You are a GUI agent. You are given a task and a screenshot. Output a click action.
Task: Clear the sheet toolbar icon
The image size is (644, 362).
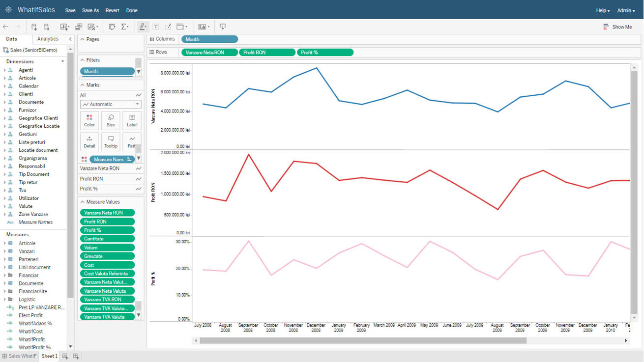92,27
